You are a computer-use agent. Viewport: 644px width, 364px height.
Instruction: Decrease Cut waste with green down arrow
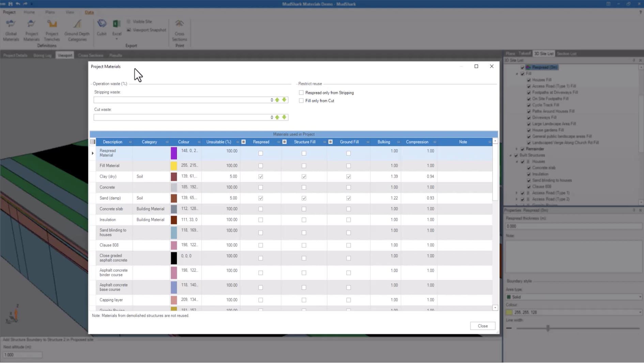pyautogui.click(x=284, y=117)
